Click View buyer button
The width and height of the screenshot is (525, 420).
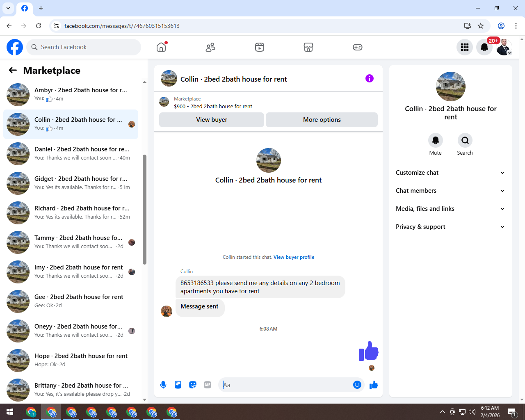(x=212, y=120)
